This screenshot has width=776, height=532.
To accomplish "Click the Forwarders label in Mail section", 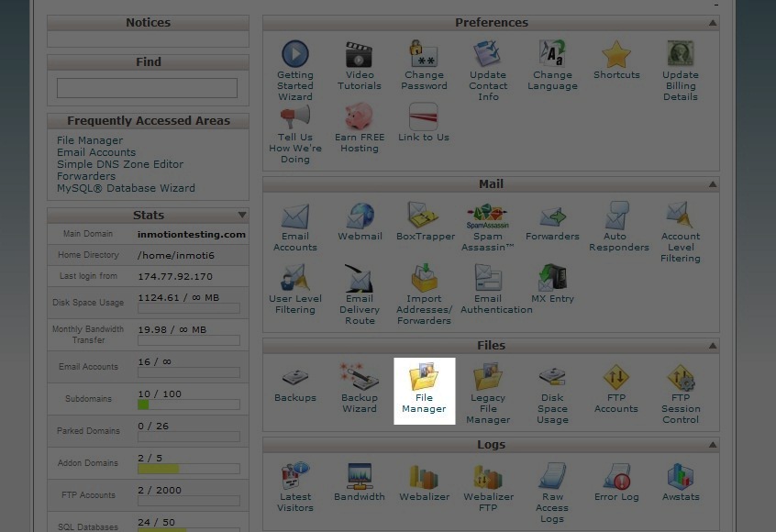I will pos(552,237).
